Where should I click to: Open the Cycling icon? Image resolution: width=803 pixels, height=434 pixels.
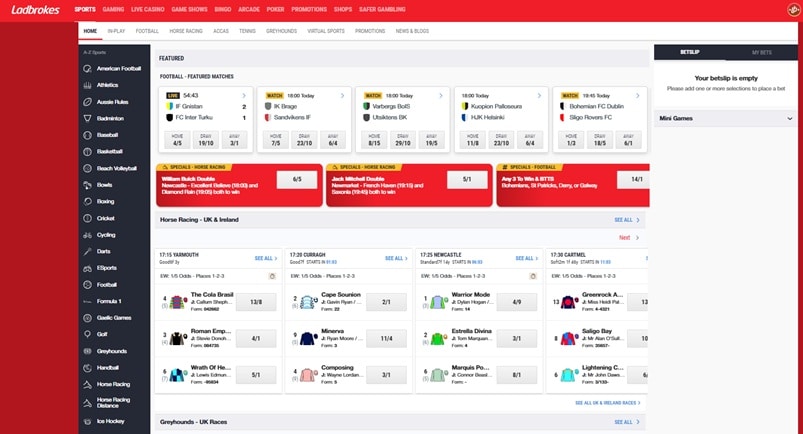click(x=88, y=235)
